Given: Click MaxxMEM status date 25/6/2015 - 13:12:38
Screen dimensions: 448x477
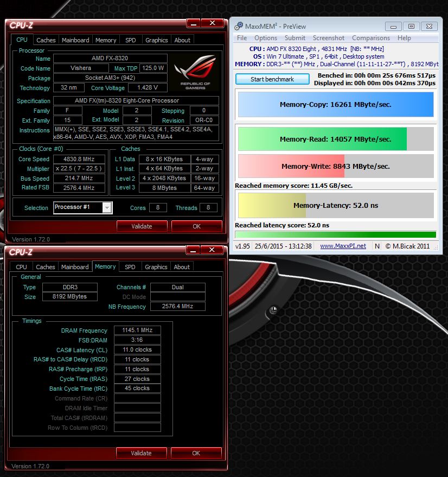Looking at the screenshot, I should [283, 246].
